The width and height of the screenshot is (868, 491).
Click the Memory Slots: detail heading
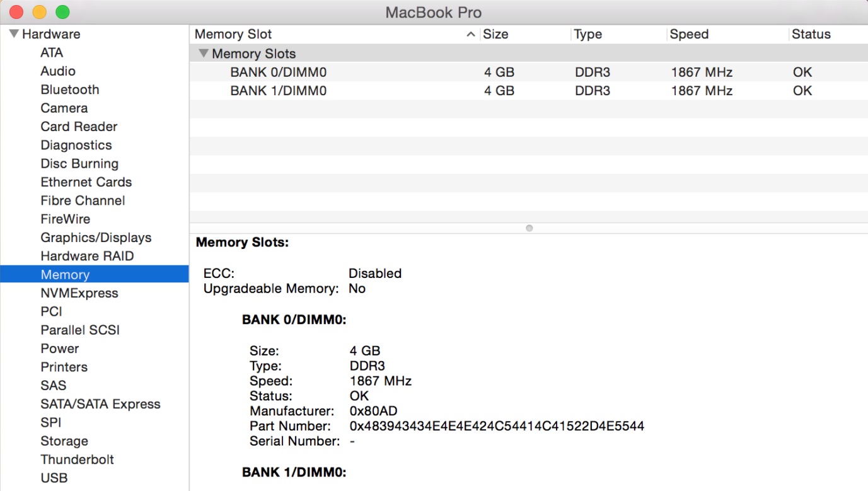pyautogui.click(x=242, y=242)
